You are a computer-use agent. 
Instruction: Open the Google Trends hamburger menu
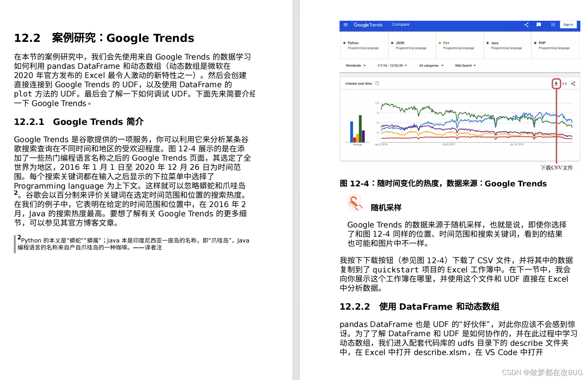coord(345,25)
